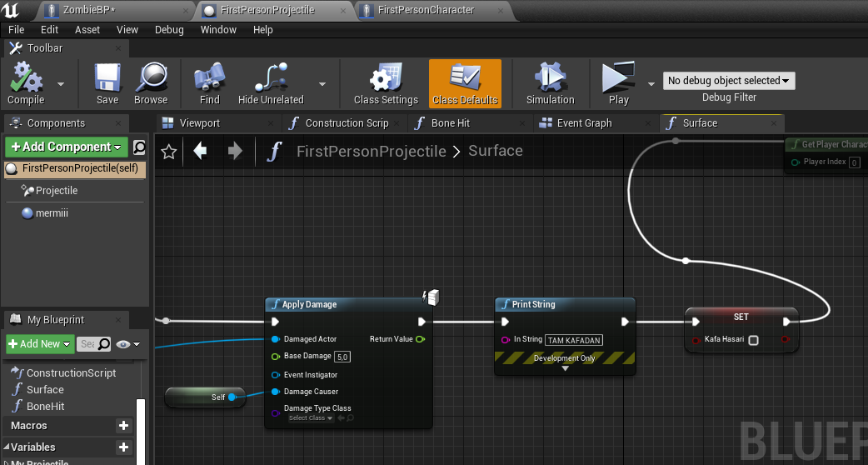Click Browse magnifier icon in toolbar
This screenshot has width=868, height=465.
click(151, 77)
